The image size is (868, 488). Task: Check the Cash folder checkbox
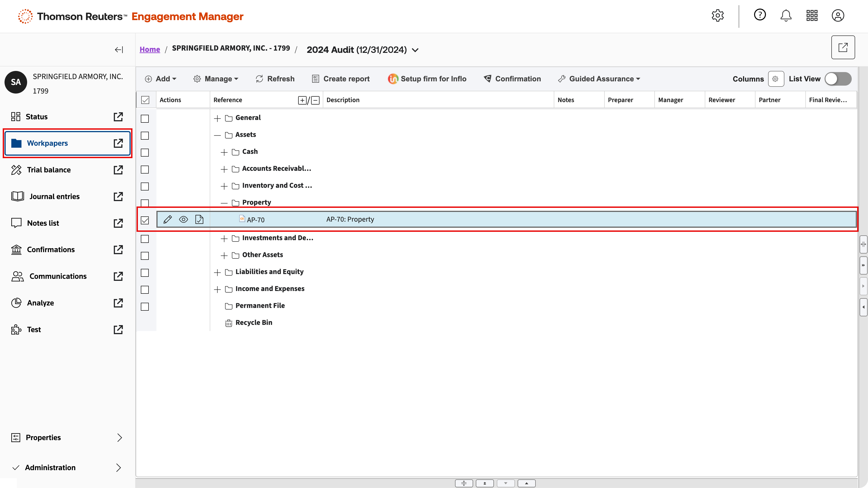[145, 152]
